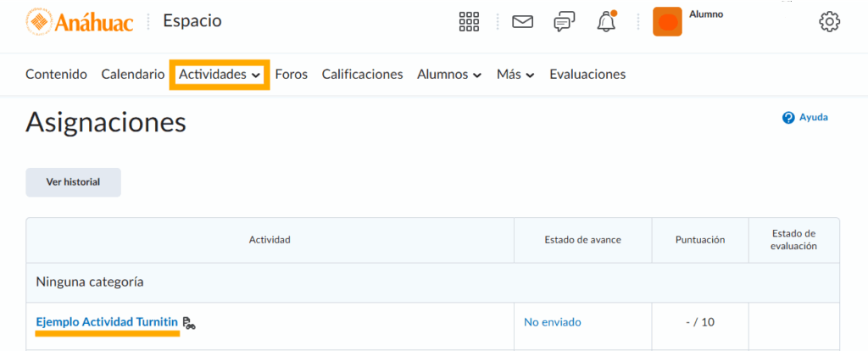Open the Calendario menu item
The height and width of the screenshot is (351, 868).
(132, 75)
